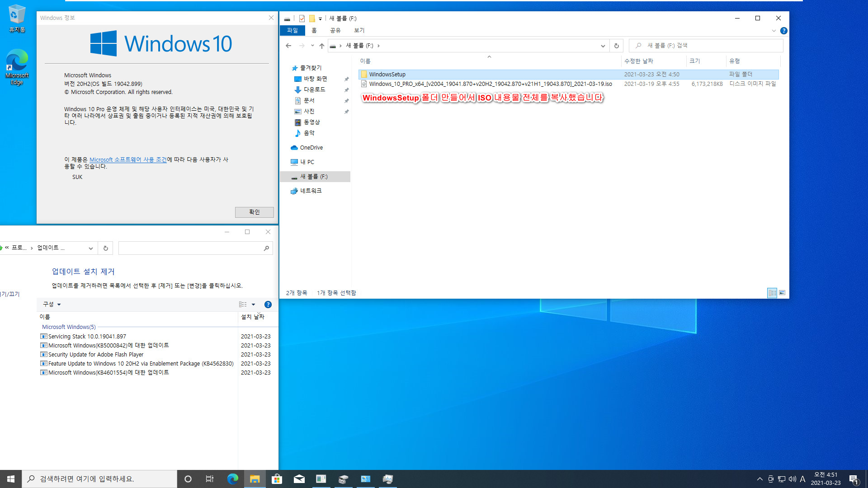Click the forward arrow in File Explorer
This screenshot has height=488, width=868.
coord(302,46)
